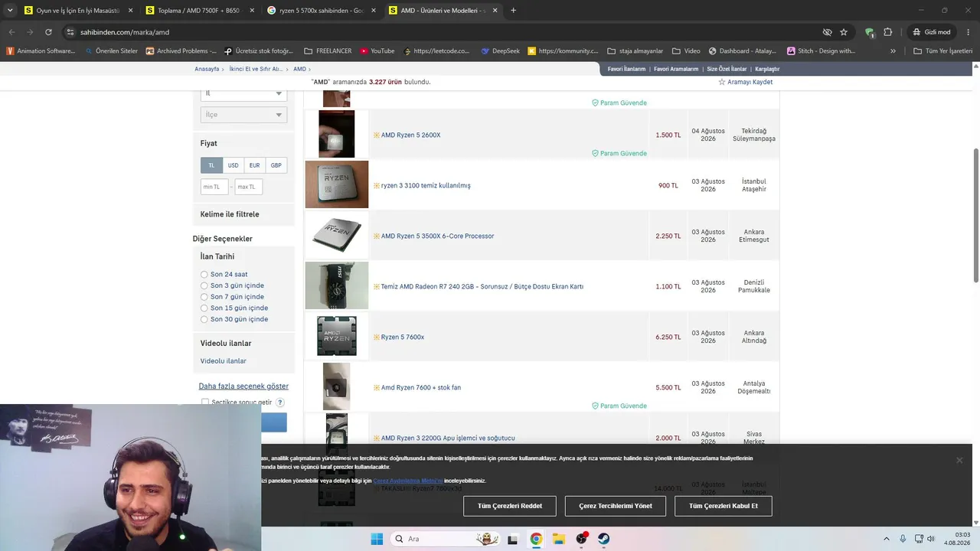Select the 'Son 24 saat' radio option
The height and width of the screenshot is (551, 980).
point(204,275)
